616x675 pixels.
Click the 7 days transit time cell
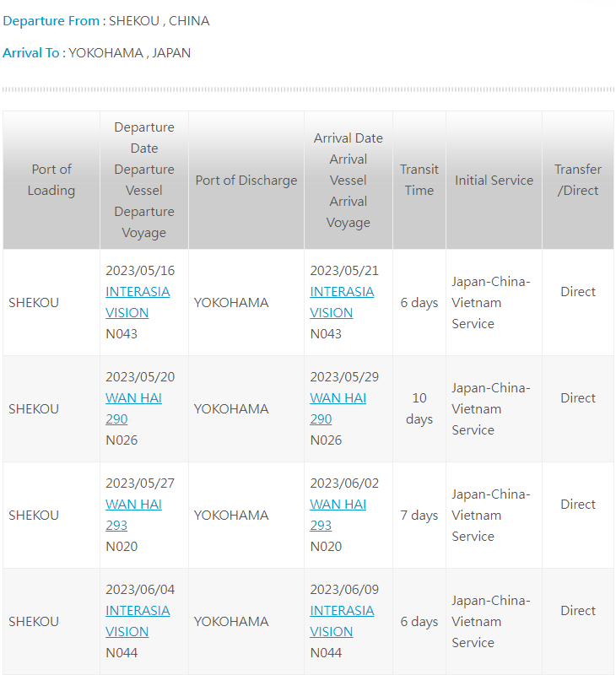[x=419, y=515]
